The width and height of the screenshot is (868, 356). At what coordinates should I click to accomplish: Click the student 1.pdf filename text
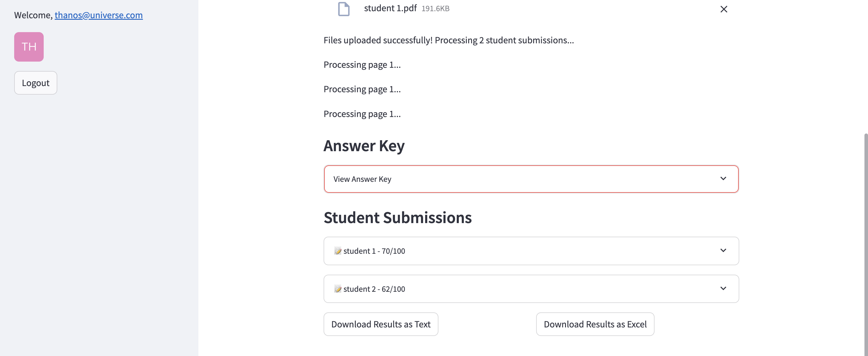coord(390,9)
